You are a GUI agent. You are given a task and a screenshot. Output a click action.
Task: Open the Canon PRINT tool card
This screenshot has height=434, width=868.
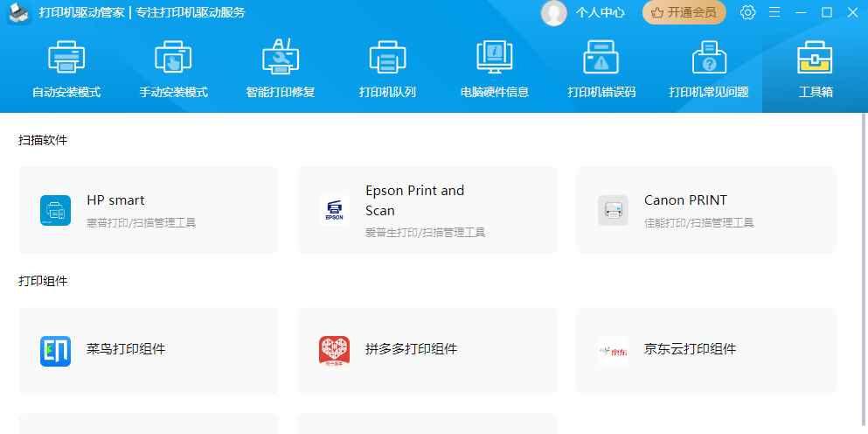coord(705,210)
